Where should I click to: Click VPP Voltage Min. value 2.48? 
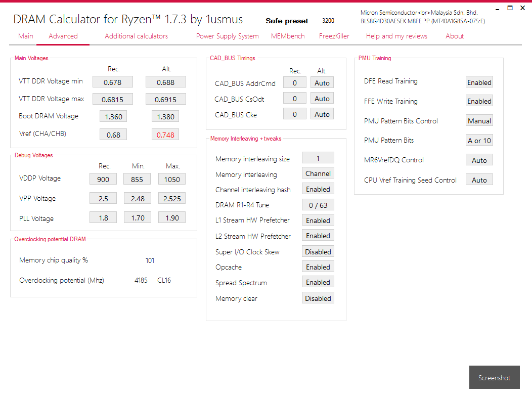tap(137, 198)
